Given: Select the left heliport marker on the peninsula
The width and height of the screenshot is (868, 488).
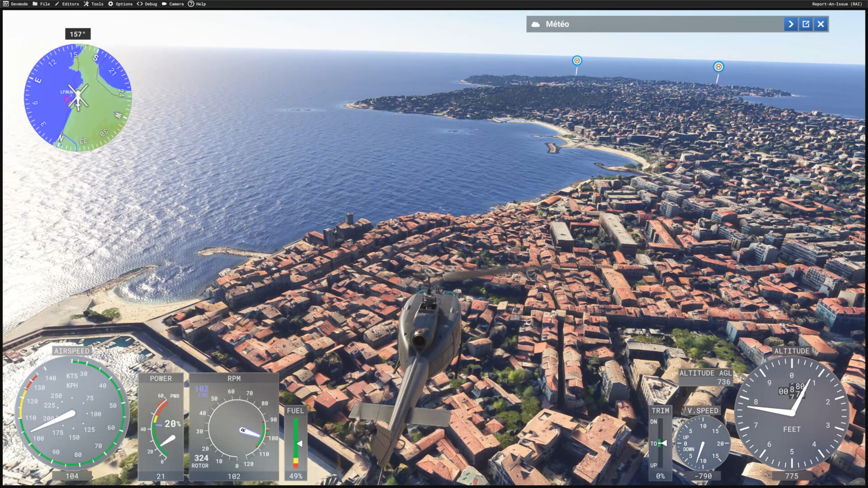Looking at the screenshot, I should tap(577, 61).
